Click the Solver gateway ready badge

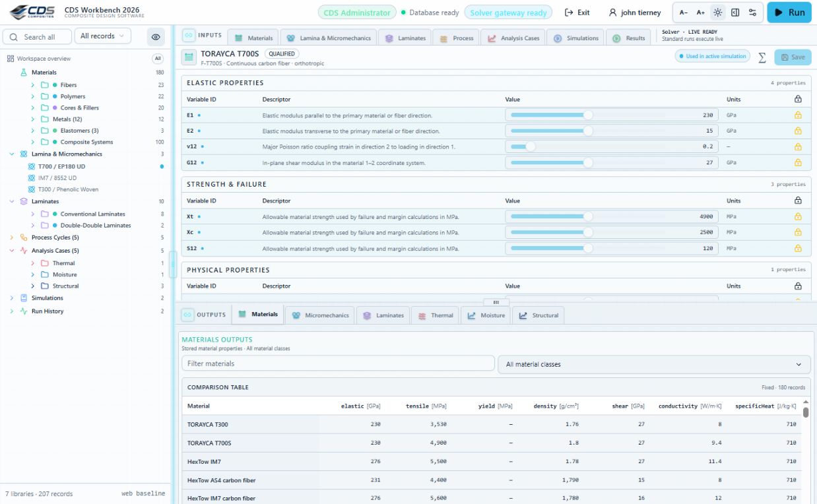pos(508,13)
